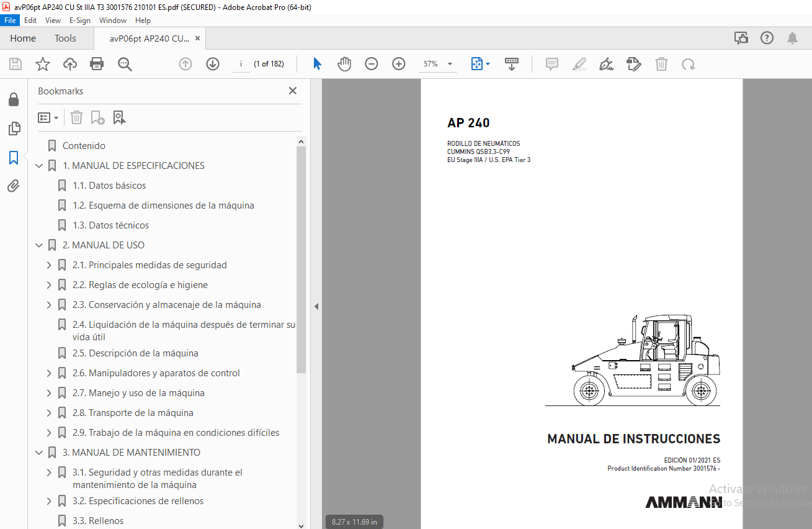Click the scrolling mode keyboard icon

tap(512, 64)
